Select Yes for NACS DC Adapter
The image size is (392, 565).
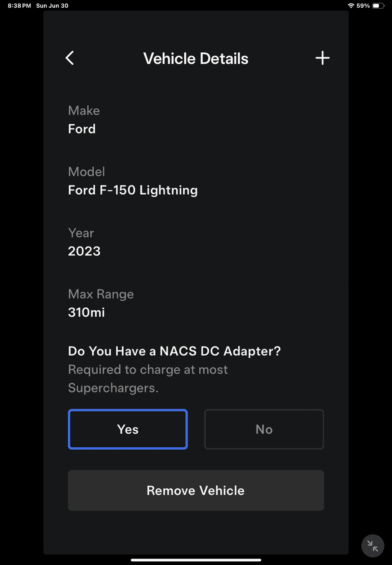(x=128, y=429)
